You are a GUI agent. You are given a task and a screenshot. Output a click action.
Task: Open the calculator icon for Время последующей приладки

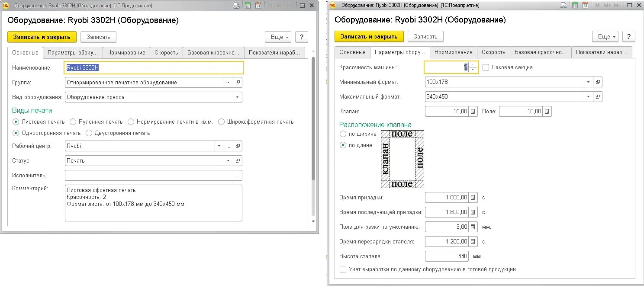[473, 212]
